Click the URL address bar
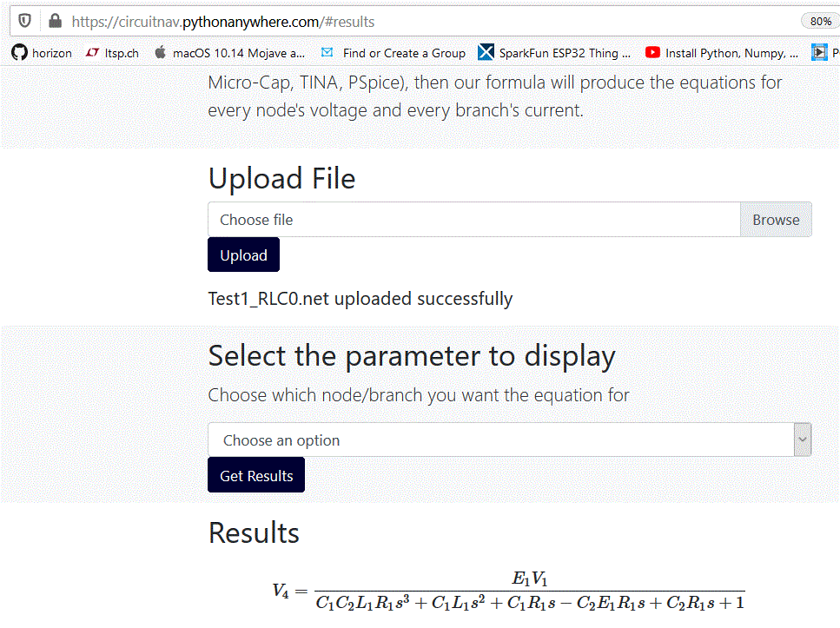Viewport: 840px width, 628px height. coord(423,22)
